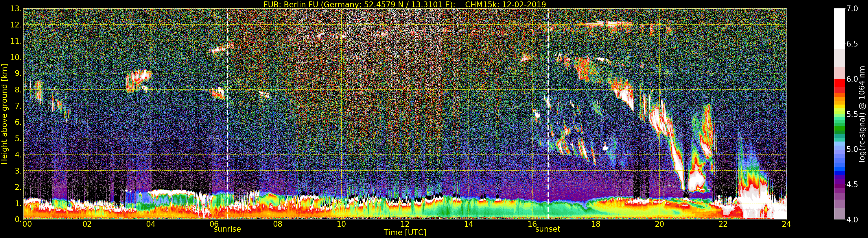Click the white dashed sunrise line

pyautogui.click(x=227, y=114)
